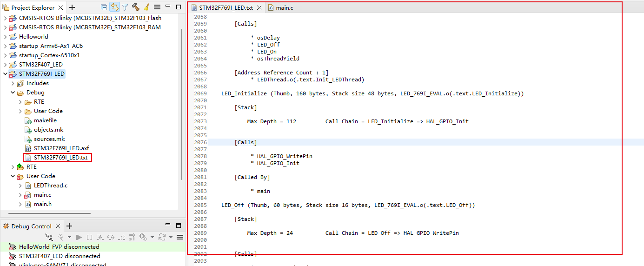Open the filter icon in Project Explorer
The width and height of the screenshot is (644, 266).
click(125, 7)
